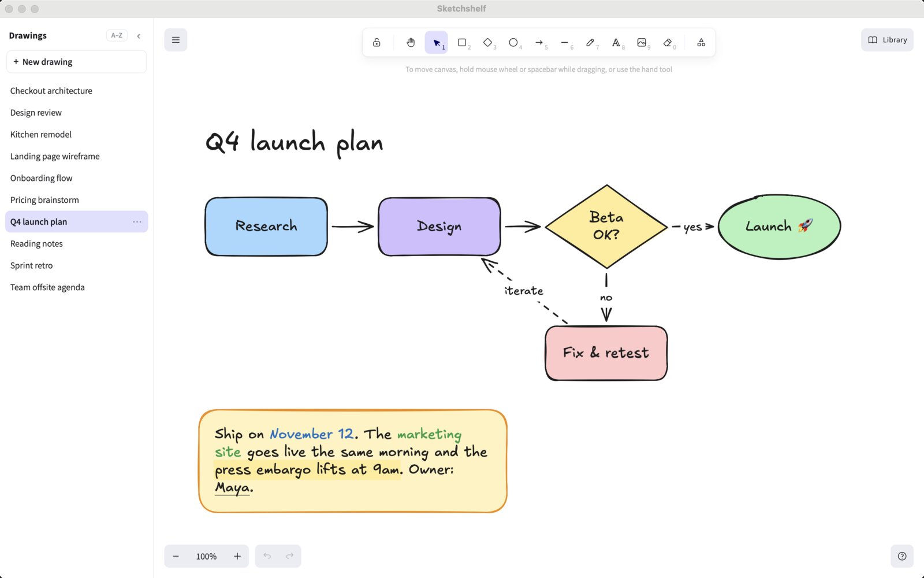Open the Team offsite agenda drawing
Viewport: 924px width, 578px height.
click(77, 287)
